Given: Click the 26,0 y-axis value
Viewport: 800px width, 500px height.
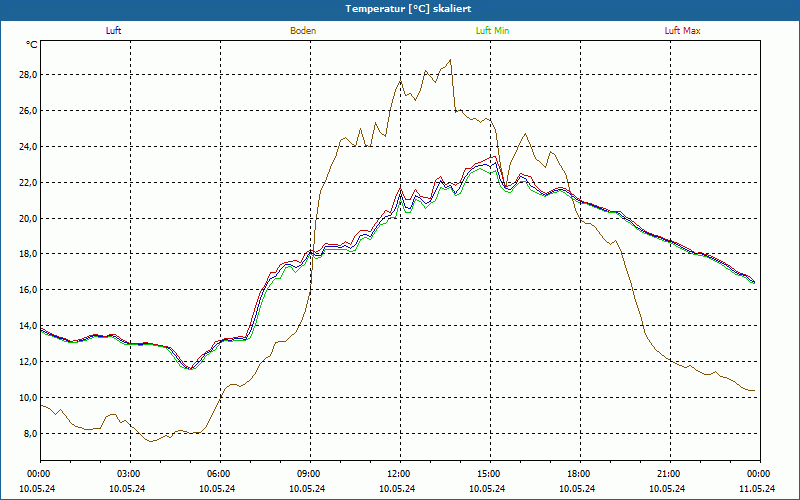Looking at the screenshot, I should coord(28,111).
